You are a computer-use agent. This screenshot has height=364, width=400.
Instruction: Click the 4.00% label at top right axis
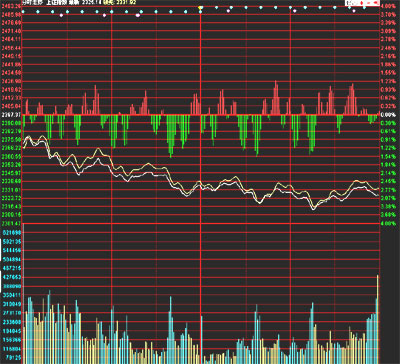[388, 6]
